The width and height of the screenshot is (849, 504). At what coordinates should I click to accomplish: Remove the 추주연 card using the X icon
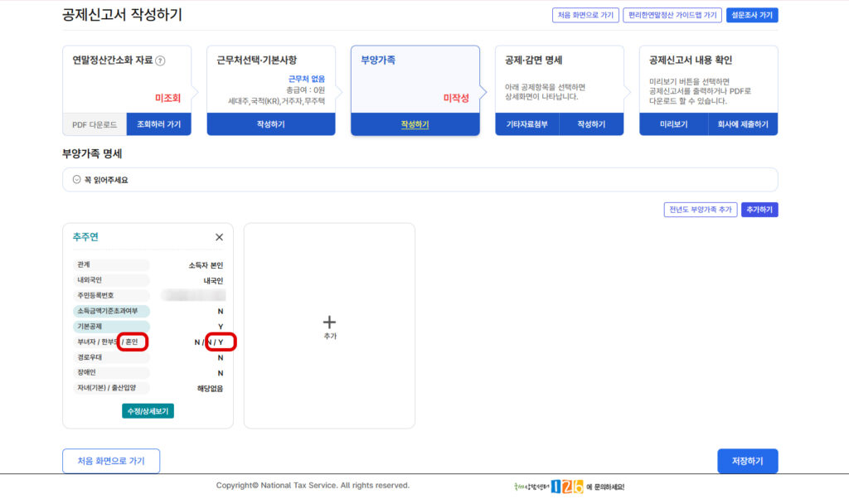click(219, 237)
